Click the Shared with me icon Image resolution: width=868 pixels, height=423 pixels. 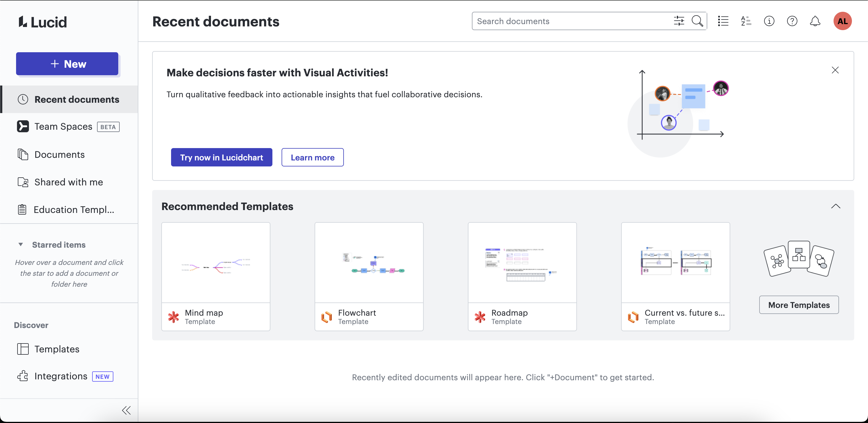[23, 182]
